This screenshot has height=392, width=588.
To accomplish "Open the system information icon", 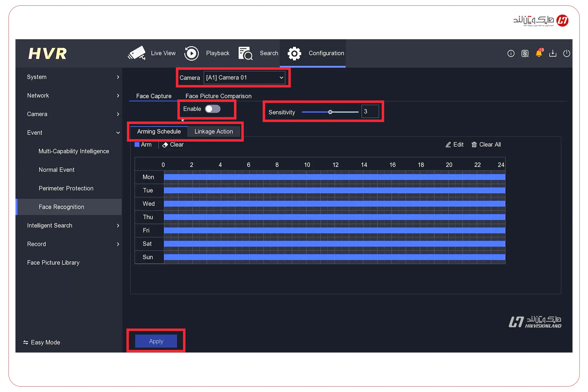I will [x=511, y=53].
